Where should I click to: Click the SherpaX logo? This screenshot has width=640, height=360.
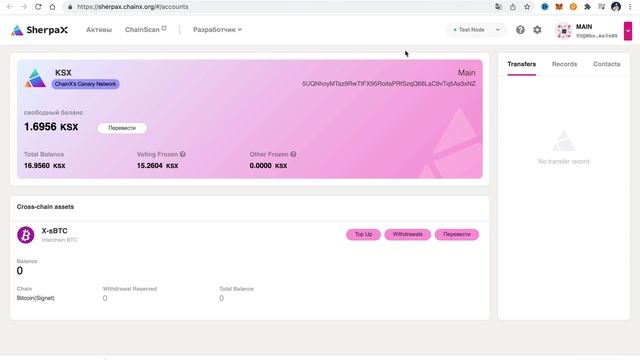point(40,30)
